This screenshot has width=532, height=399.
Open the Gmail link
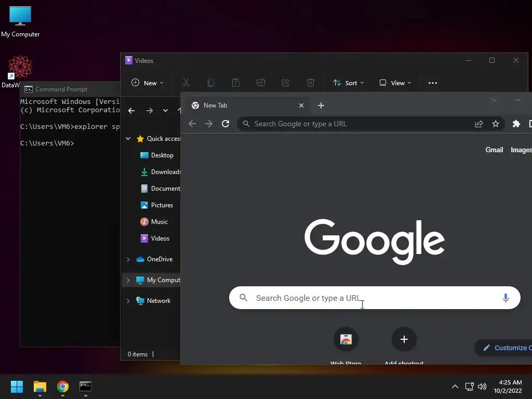tap(494, 150)
